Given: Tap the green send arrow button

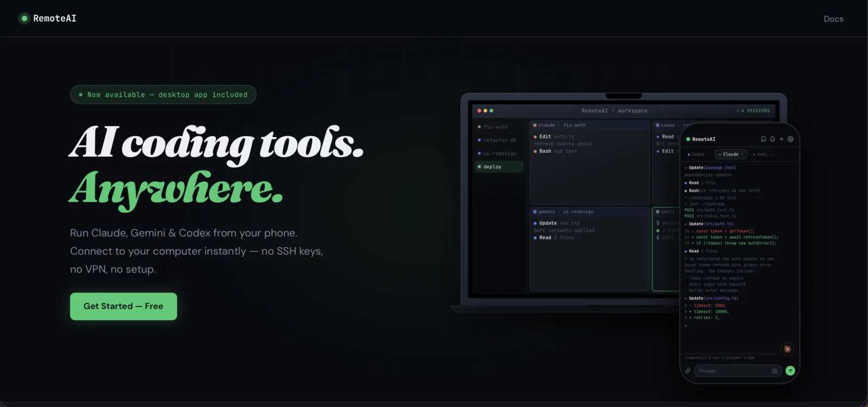Looking at the screenshot, I should tap(790, 371).
